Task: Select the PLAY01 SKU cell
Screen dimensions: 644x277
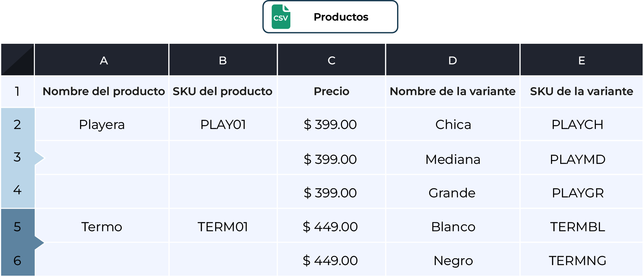Action: [x=223, y=124]
